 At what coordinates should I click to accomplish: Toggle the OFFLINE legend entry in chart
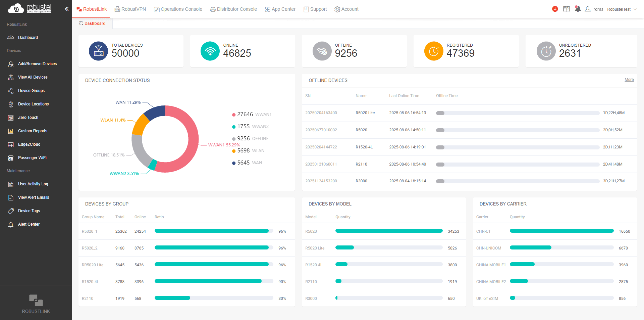(250, 139)
